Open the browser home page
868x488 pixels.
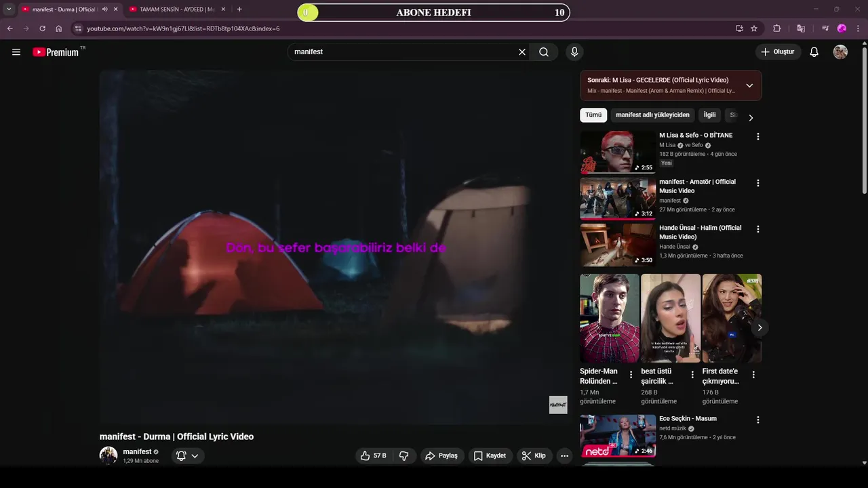click(x=59, y=28)
